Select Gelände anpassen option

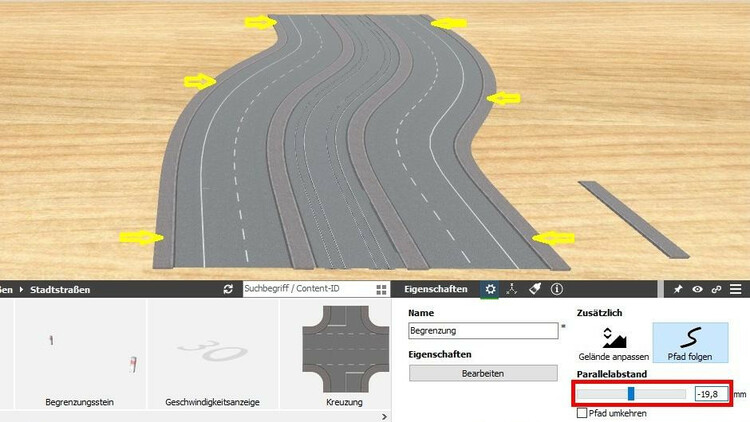pyautogui.click(x=614, y=344)
